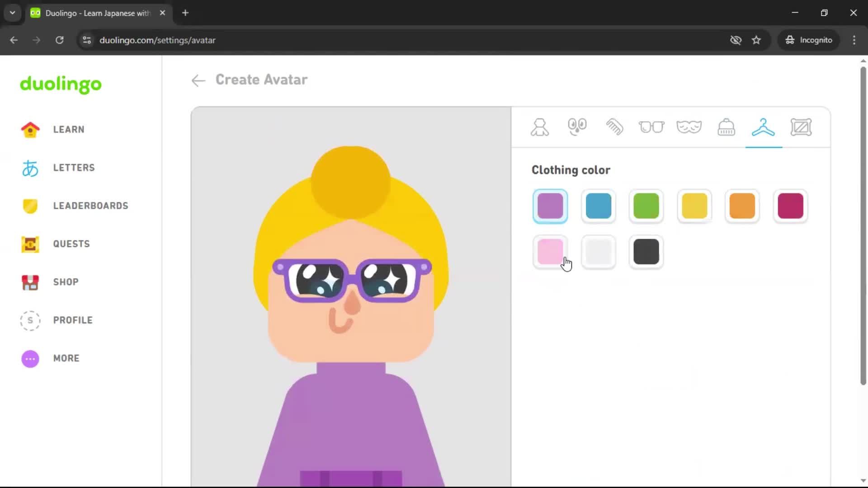
Task: Open the Shop from the sidebar
Action: [x=65, y=282]
